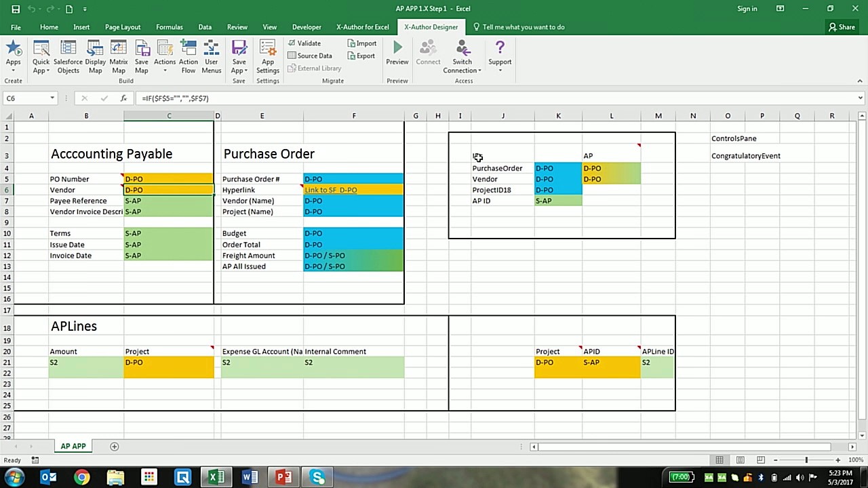
Task: Open the Save Map tool
Action: [141, 56]
